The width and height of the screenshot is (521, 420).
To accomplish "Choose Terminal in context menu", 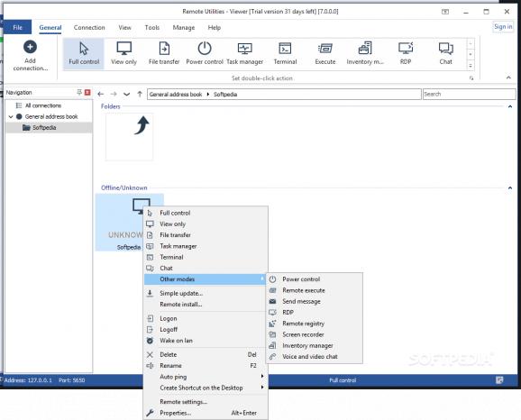I will click(x=206, y=257).
